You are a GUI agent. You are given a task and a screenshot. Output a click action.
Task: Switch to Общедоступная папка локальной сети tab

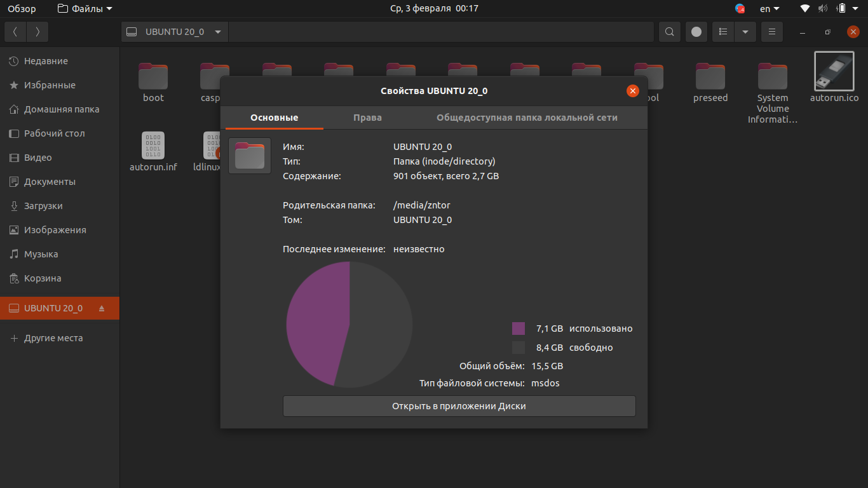[527, 118]
